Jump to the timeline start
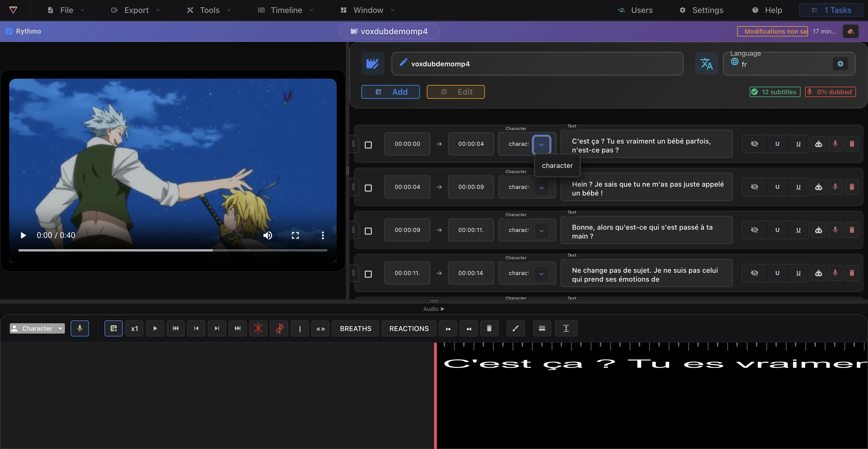The height and width of the screenshot is (449, 868). [x=176, y=328]
